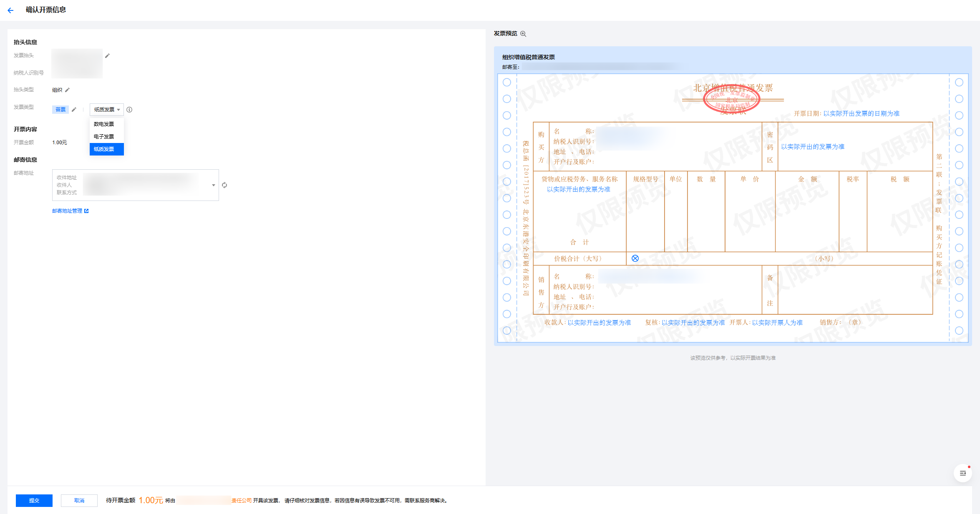Click the 普票 tag
The height and width of the screenshot is (514, 980).
60,110
